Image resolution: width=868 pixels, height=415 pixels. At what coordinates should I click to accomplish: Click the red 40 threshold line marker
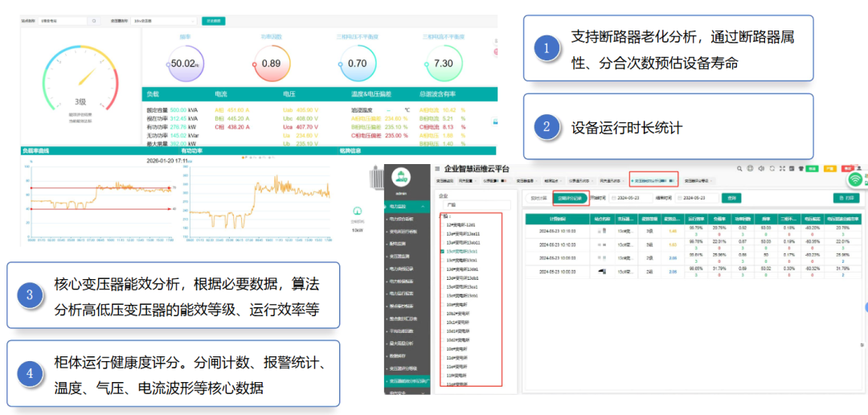point(102,209)
